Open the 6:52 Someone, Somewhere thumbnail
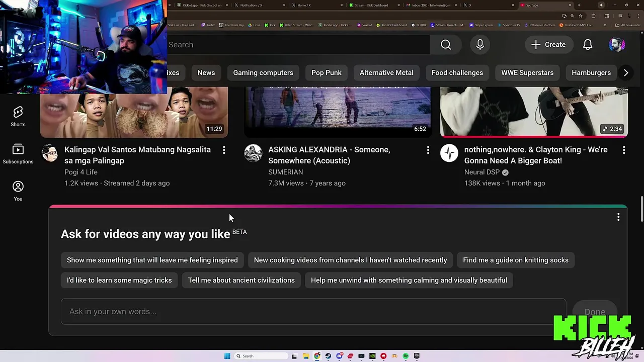Screen dimensions: 644x362 click(x=338, y=112)
